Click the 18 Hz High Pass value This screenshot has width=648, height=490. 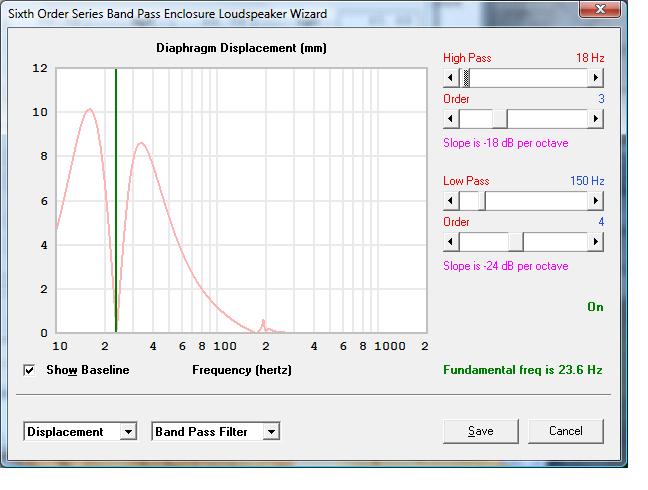(x=590, y=58)
